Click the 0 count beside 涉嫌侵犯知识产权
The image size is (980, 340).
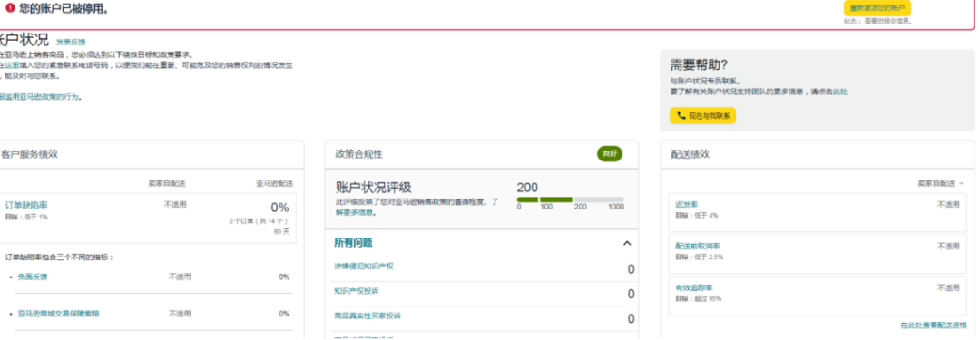[x=631, y=269]
